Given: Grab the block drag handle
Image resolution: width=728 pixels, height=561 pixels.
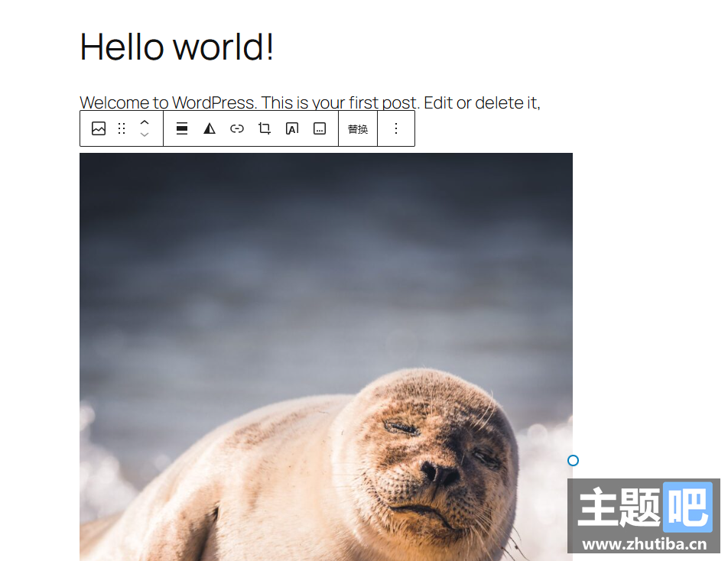Looking at the screenshot, I should 122,128.
